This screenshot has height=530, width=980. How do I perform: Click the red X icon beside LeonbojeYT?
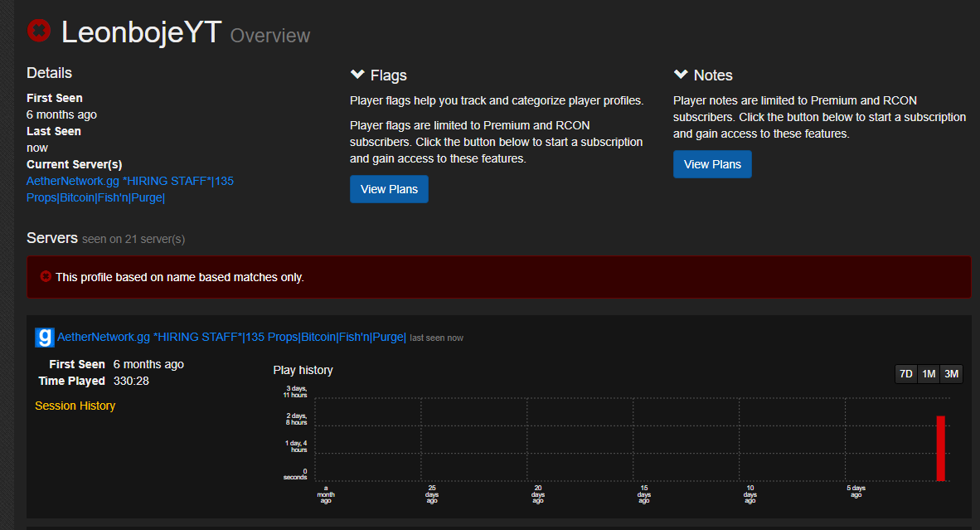click(39, 30)
